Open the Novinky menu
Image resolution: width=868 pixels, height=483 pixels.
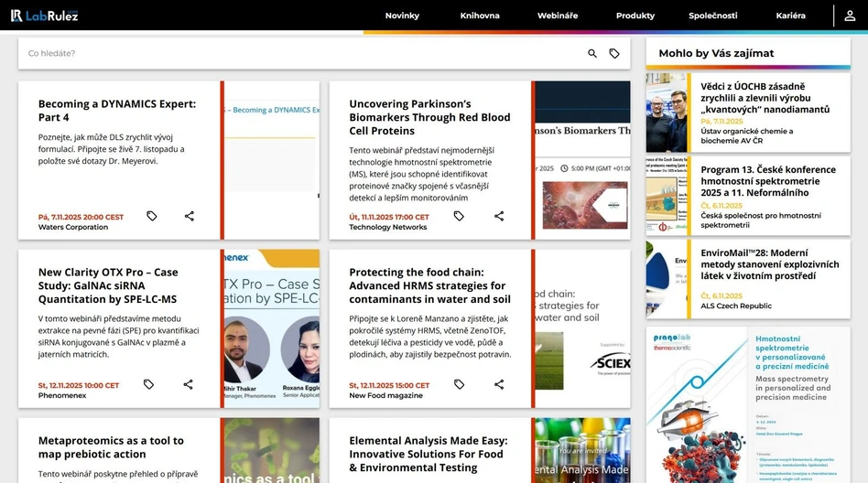[402, 16]
